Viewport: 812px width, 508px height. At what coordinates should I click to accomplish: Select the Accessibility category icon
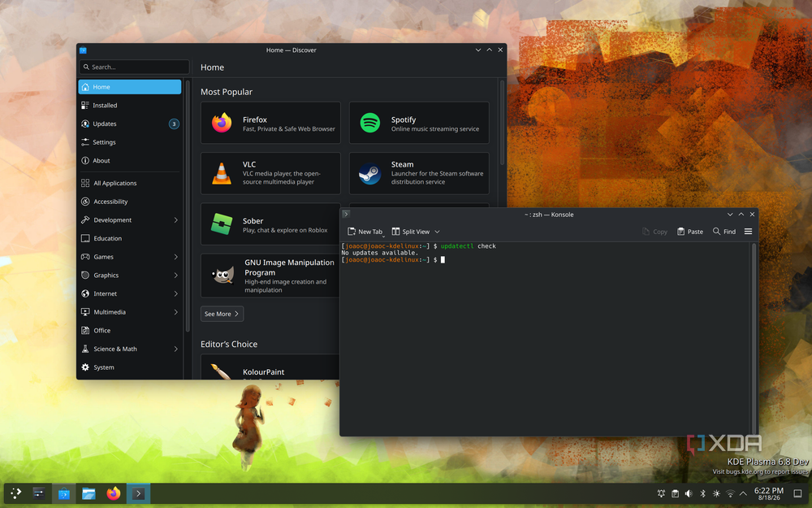click(85, 202)
